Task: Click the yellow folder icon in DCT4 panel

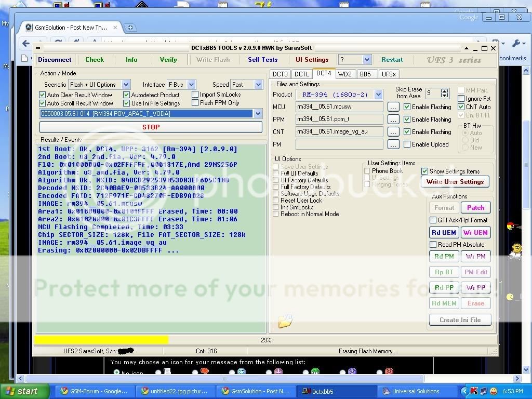Action: coord(285,321)
